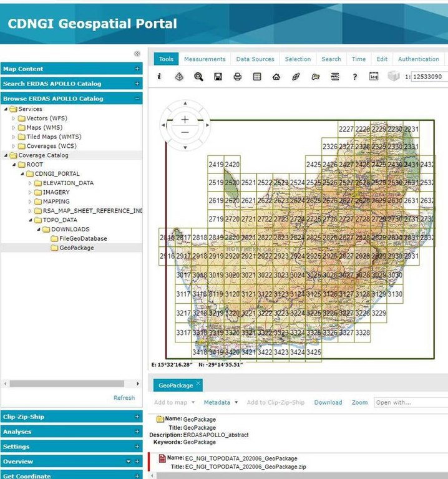
Task: Click the table grid icon
Action: [256, 77]
